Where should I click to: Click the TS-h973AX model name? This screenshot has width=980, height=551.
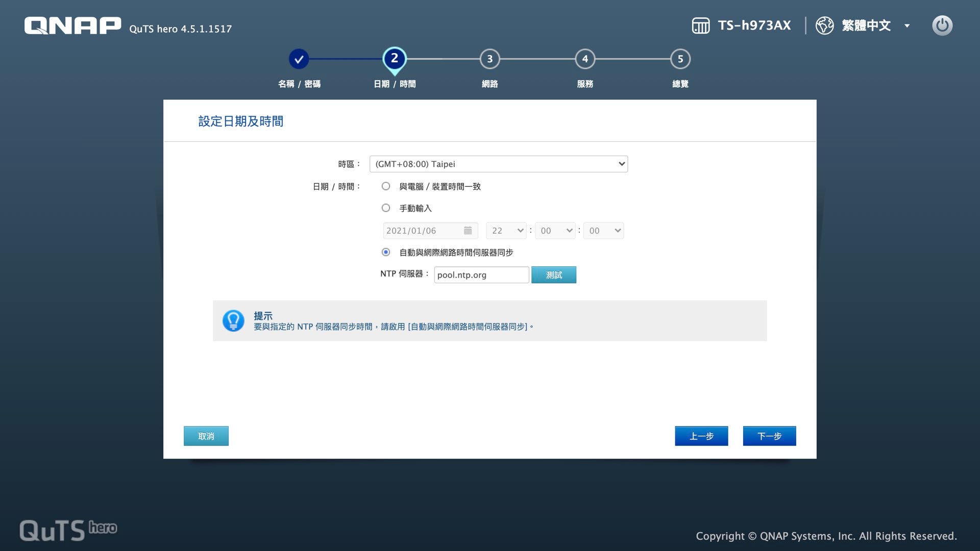(754, 26)
